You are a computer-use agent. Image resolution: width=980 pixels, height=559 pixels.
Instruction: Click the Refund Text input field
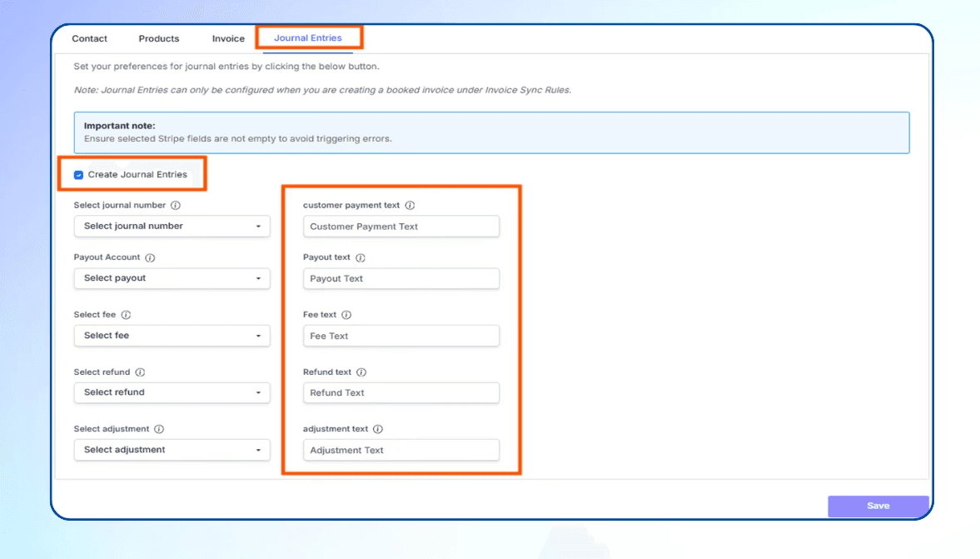[401, 392]
